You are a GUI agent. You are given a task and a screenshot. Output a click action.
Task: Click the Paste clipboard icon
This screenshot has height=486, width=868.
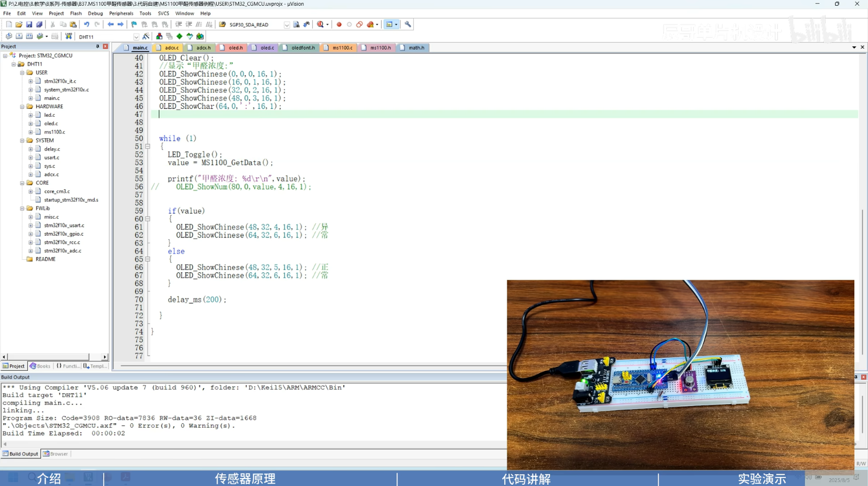[x=73, y=24]
